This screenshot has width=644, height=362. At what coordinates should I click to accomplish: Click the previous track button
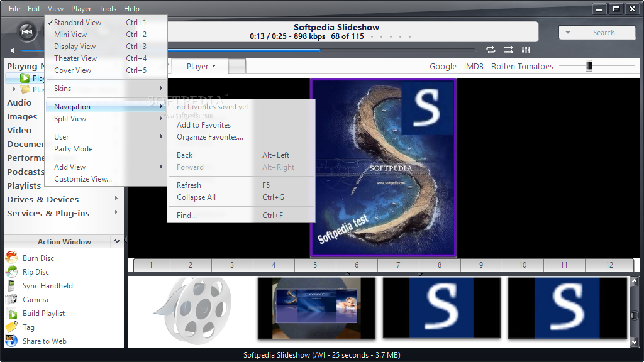coord(27,31)
